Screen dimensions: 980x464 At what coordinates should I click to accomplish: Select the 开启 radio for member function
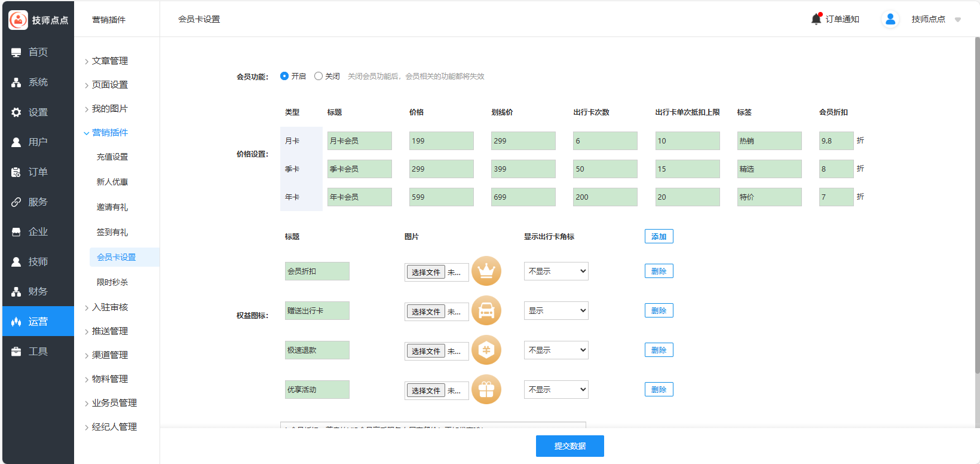point(284,76)
